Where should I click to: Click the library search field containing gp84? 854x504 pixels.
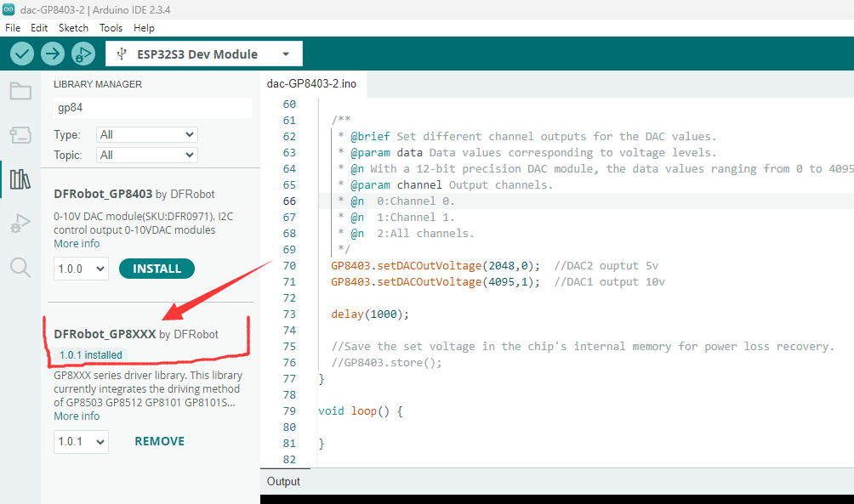click(152, 108)
